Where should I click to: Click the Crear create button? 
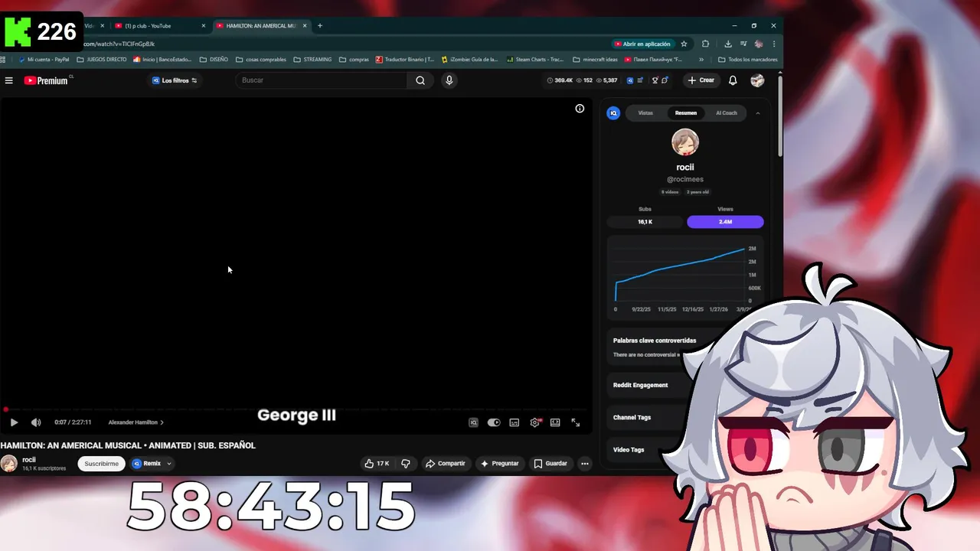point(701,80)
